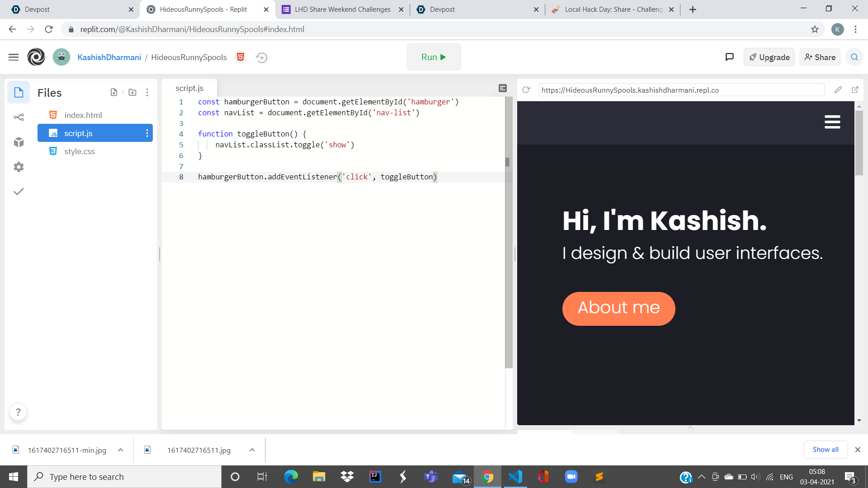Click the Add file icon

coord(114,92)
